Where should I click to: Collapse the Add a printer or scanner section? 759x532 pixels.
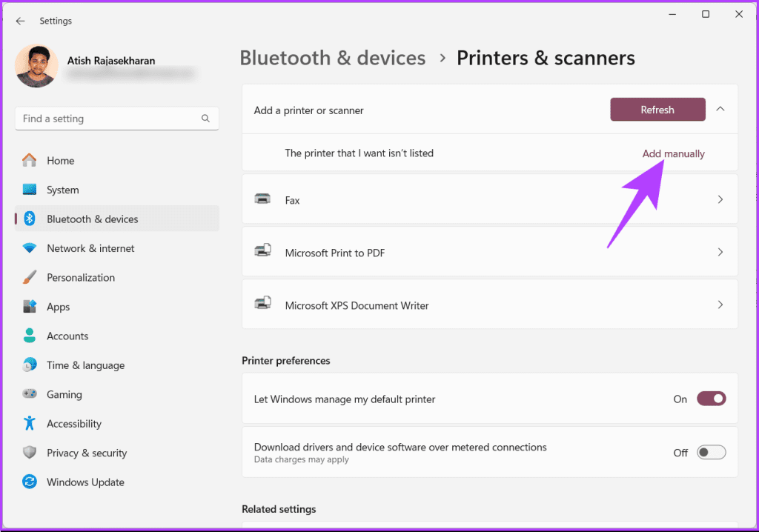(720, 107)
